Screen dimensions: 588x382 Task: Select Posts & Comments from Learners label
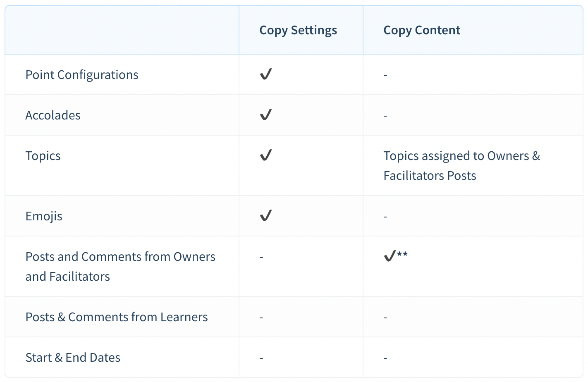(x=117, y=317)
